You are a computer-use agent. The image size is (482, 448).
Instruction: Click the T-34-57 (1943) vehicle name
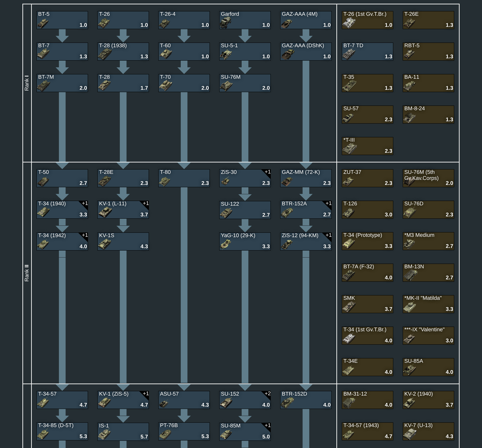click(x=361, y=425)
